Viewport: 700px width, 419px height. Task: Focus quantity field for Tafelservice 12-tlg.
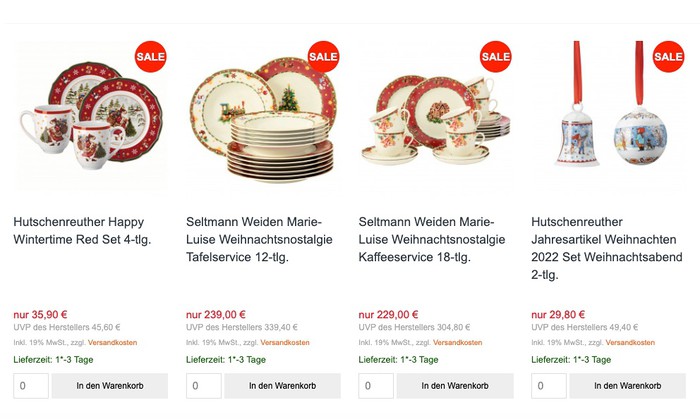pyautogui.click(x=204, y=386)
